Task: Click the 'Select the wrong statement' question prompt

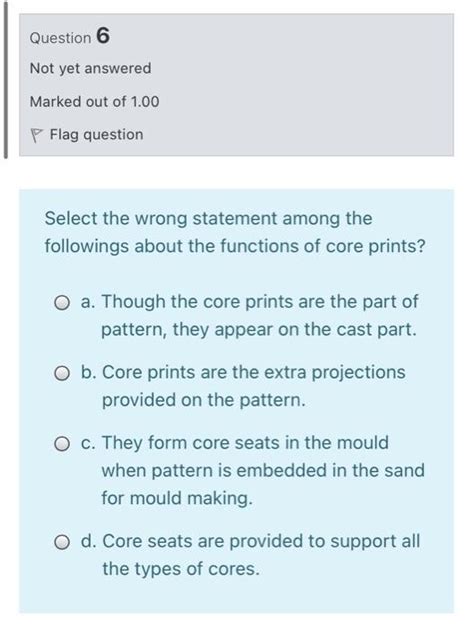Action: tap(235, 232)
